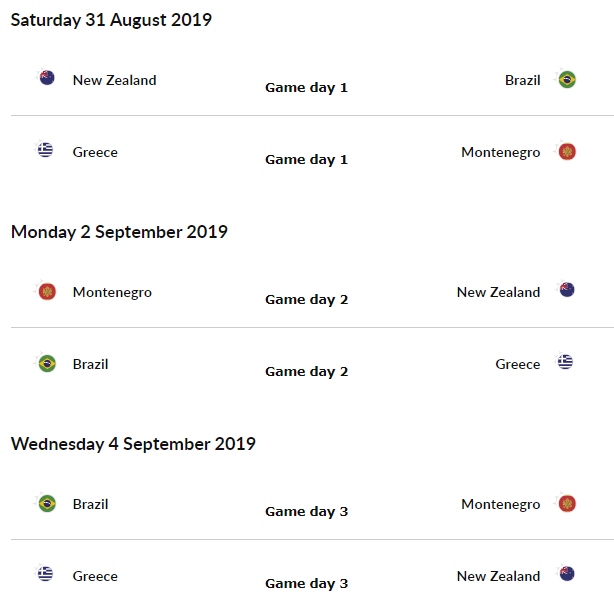This screenshot has height=596, width=614.
Task: Open Greece team name on 2 September
Action: click(x=517, y=364)
